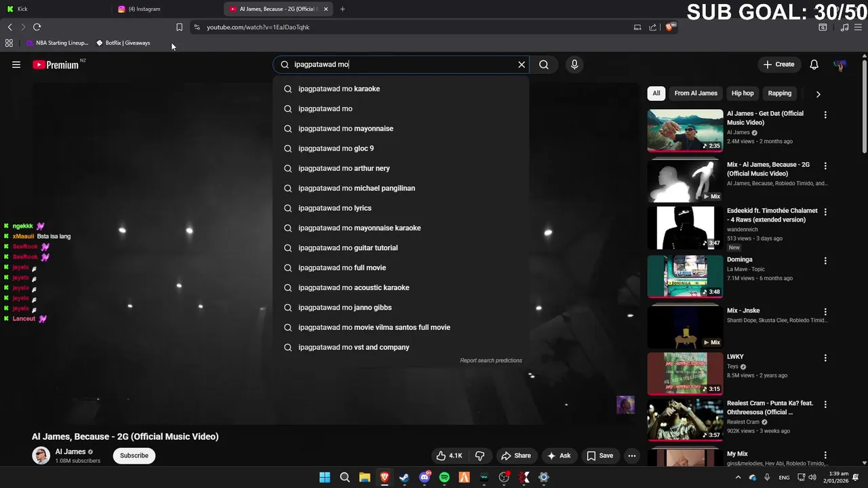Choose suggestion ipagpatawad mo janno gibbs
This screenshot has width=868, height=488.
(401, 308)
